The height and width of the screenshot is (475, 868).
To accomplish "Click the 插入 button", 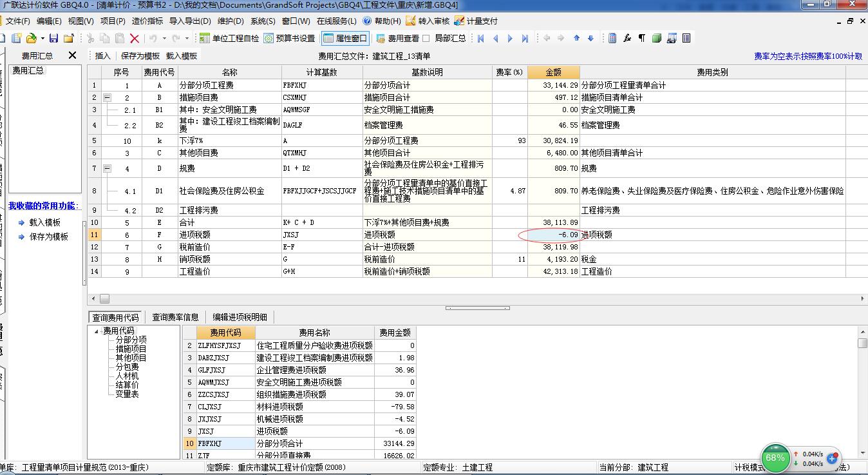I will 103,56.
